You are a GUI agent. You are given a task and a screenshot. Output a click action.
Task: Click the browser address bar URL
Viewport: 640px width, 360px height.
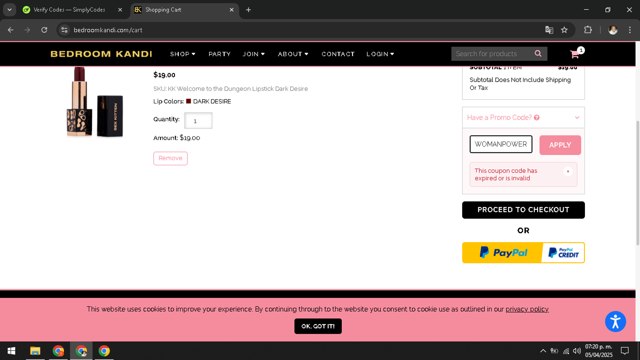pyautogui.click(x=108, y=30)
